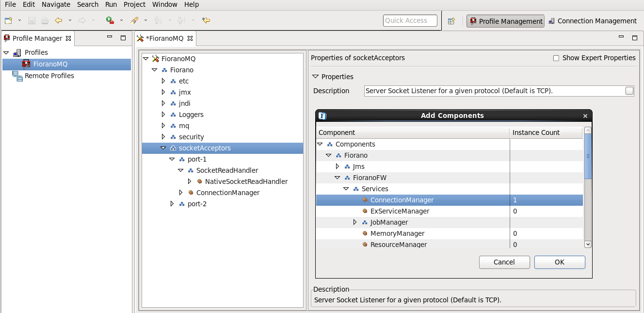Click the Save disk icon
Screen dimensions: 644x313
click(32, 20)
